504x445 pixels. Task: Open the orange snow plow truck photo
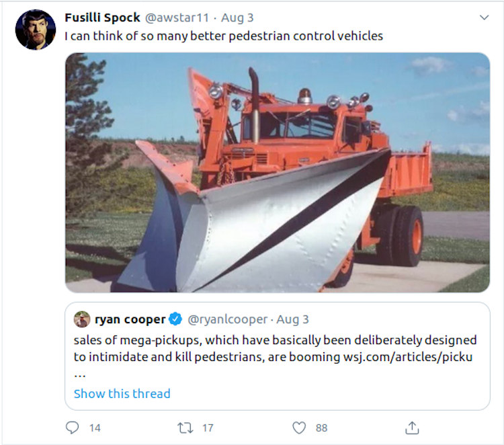pos(277,172)
